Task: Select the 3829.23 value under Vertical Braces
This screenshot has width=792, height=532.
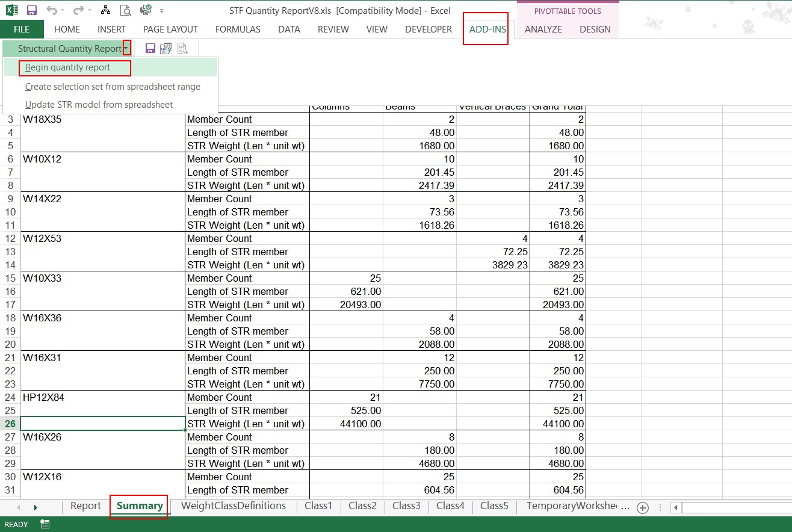Action: pos(493,265)
